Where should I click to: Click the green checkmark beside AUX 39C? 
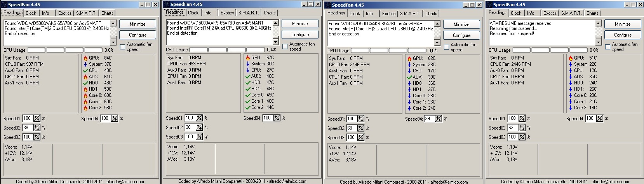409,77
